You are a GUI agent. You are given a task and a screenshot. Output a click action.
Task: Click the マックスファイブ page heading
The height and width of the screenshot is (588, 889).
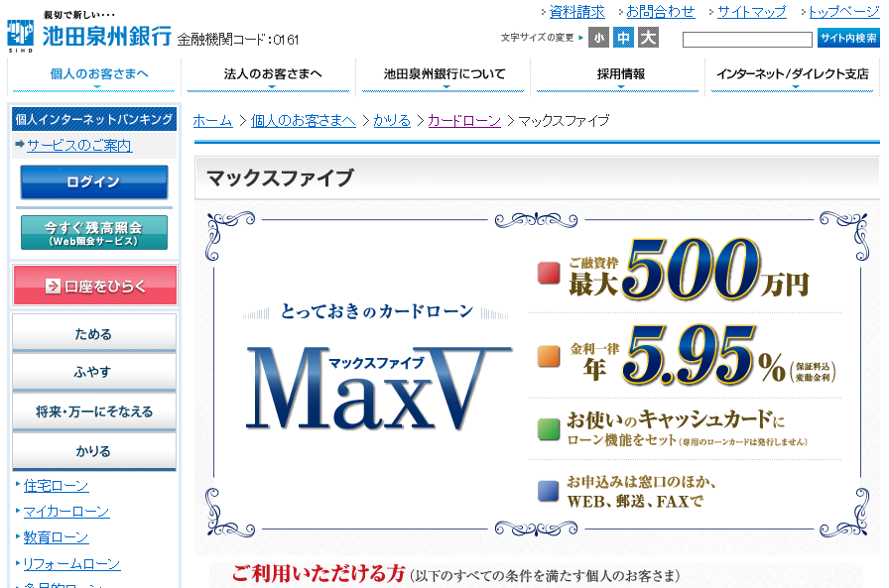pos(280,177)
